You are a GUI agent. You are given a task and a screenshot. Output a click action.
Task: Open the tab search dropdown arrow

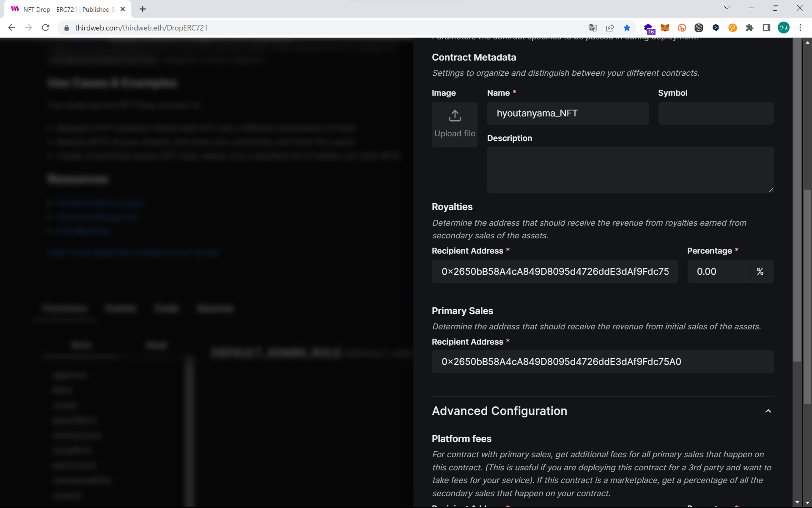point(727,8)
